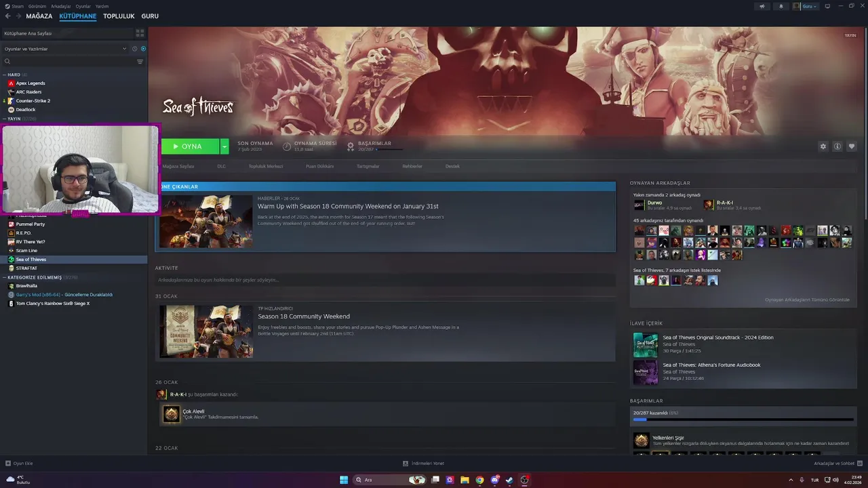The height and width of the screenshot is (488, 868).
Task: Open the dropdown arrow beside OYNA
Action: coord(224,146)
